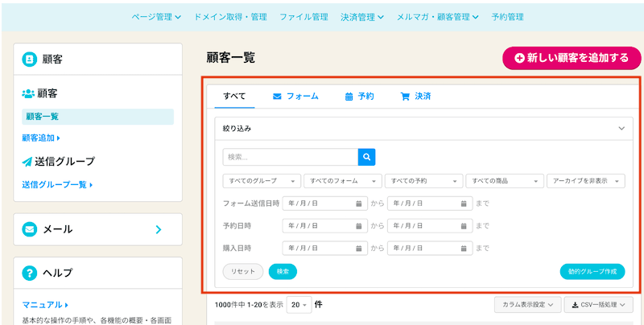Open calendar icon in 購入日時 start date
The image size is (644, 325).
(x=358, y=249)
